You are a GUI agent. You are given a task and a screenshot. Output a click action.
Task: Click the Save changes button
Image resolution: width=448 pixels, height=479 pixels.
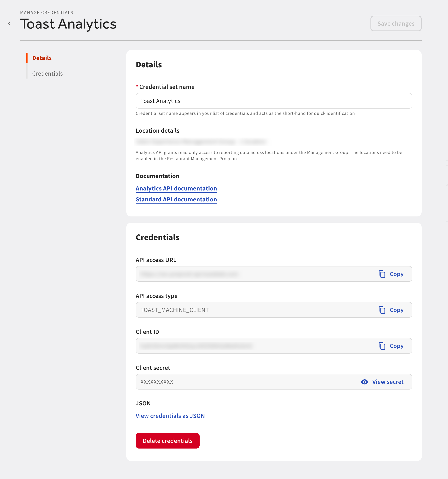(396, 24)
